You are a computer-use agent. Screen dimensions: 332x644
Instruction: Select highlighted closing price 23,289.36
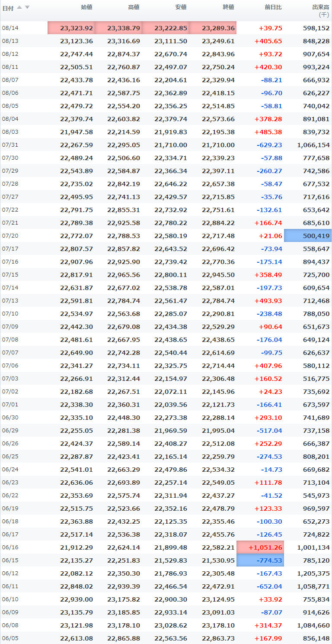tap(213, 28)
